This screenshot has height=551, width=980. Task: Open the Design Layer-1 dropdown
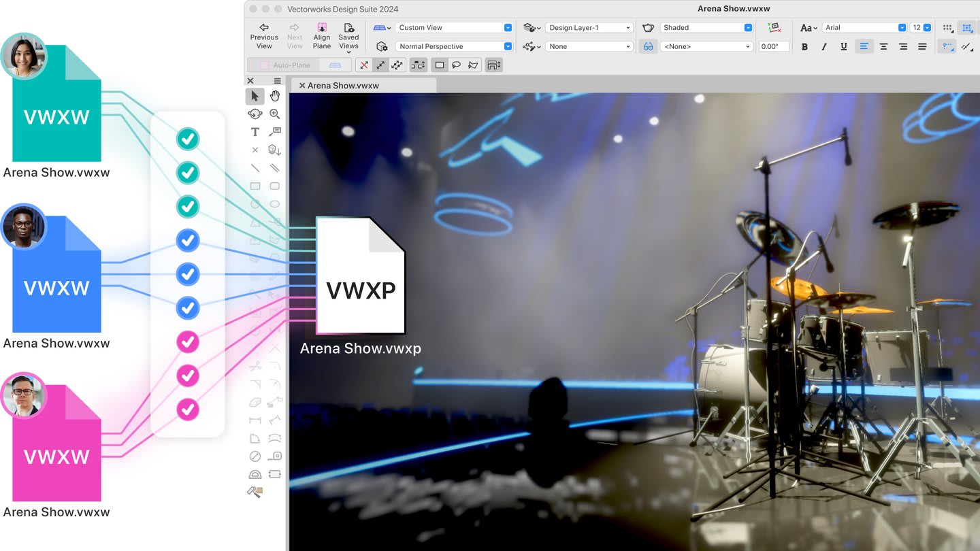[589, 28]
